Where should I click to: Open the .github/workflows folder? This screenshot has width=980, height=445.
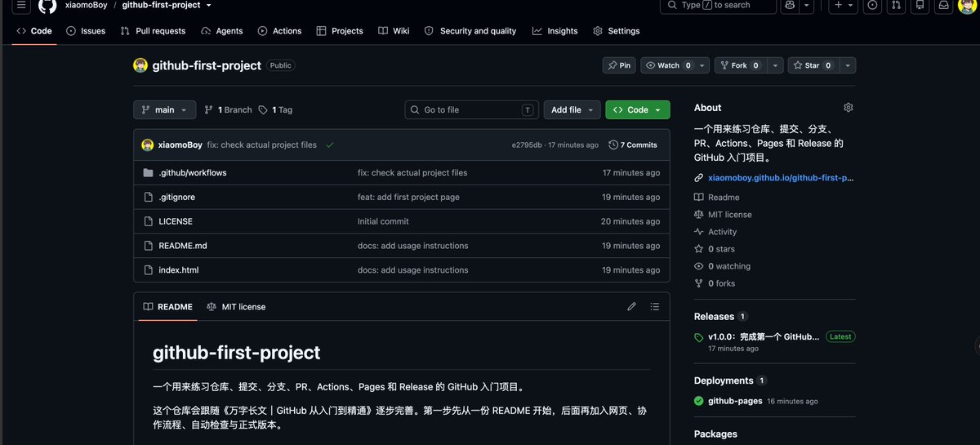(x=193, y=173)
